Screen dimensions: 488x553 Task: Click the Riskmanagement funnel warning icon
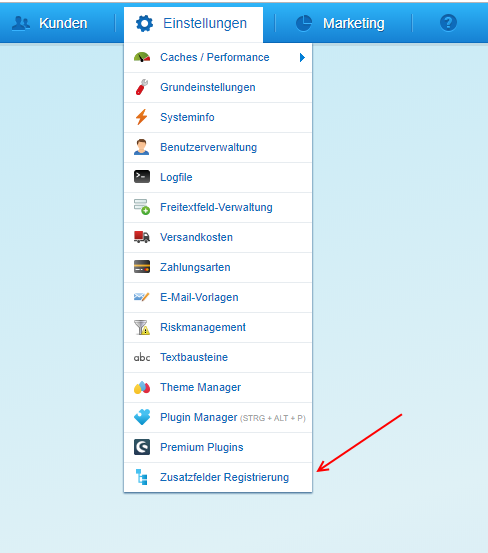142,327
